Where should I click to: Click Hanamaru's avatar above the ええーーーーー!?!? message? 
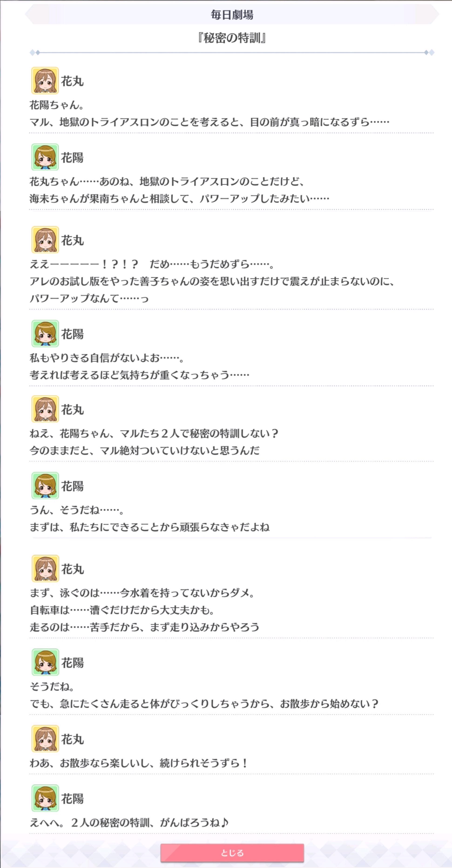(45, 240)
